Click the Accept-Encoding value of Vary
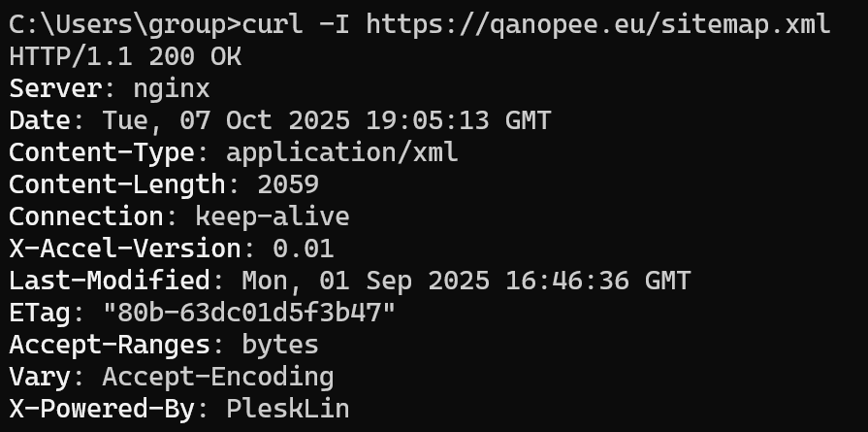 [x=218, y=377]
